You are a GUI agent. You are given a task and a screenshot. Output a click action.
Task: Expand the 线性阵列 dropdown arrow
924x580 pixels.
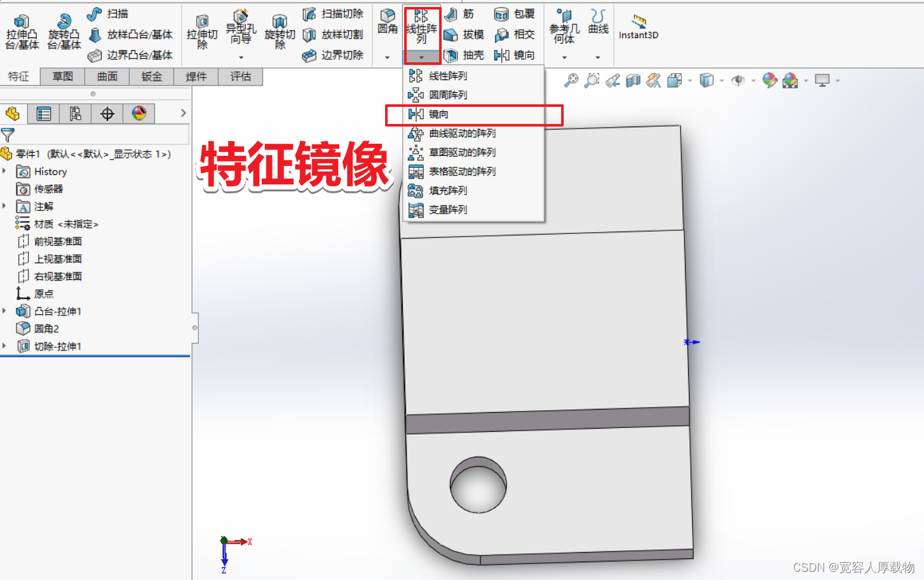pyautogui.click(x=421, y=58)
